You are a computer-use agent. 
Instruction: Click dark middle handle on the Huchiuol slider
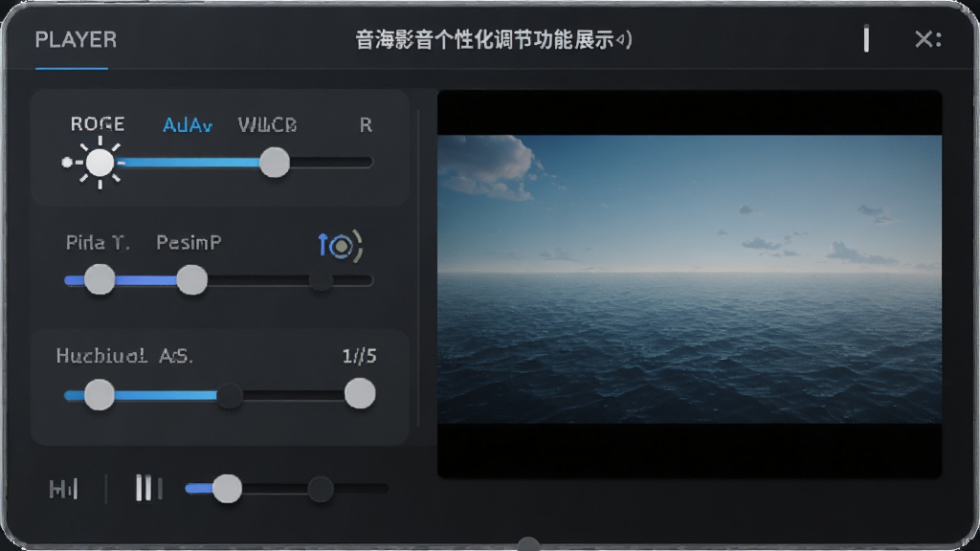[x=230, y=395]
